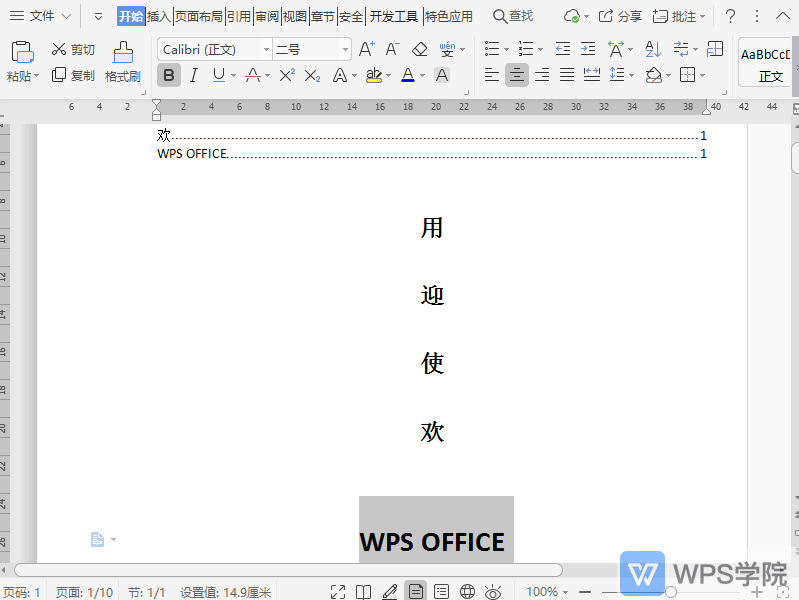Click the zoom slider handle
The width and height of the screenshot is (799, 600).
671,592
